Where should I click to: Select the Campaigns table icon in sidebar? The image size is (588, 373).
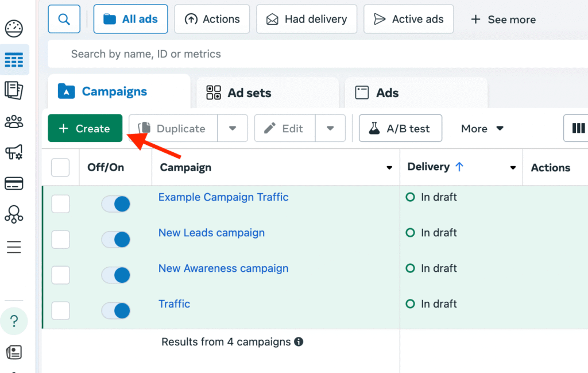(14, 60)
